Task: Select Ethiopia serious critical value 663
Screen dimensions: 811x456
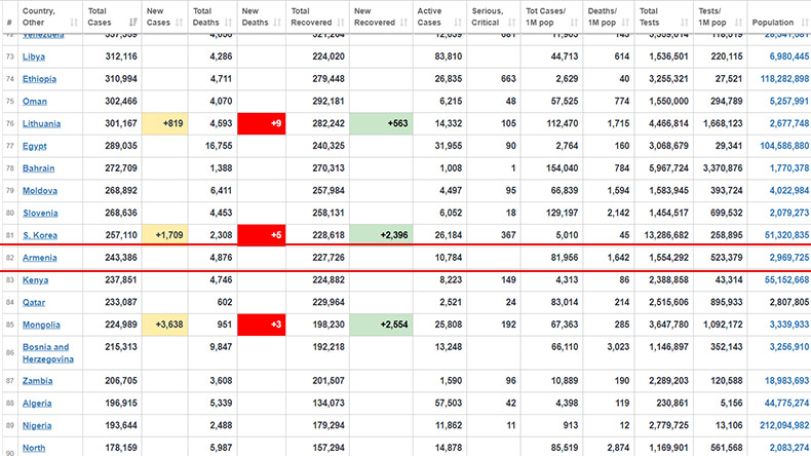Action: pos(508,79)
